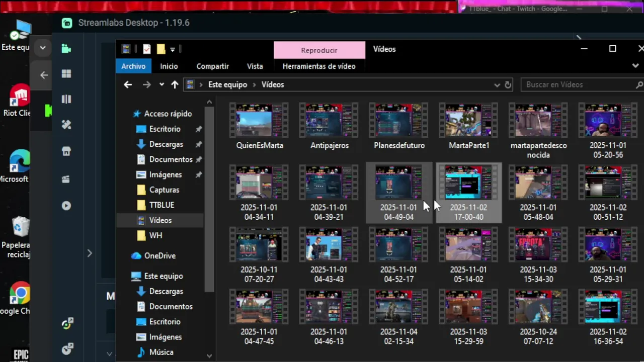Click Streamlabs back arrow button
The width and height of the screenshot is (644, 362).
(x=44, y=75)
